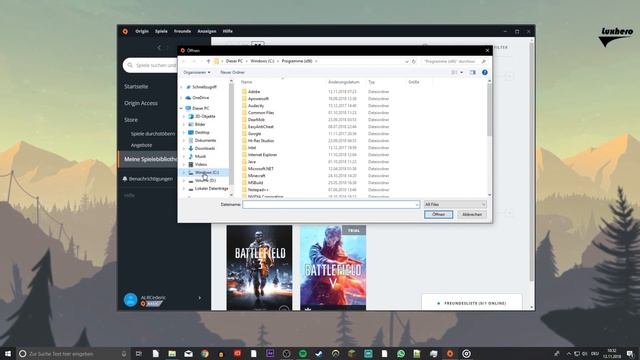Click the search magnifier in dialog search box

[484, 61]
